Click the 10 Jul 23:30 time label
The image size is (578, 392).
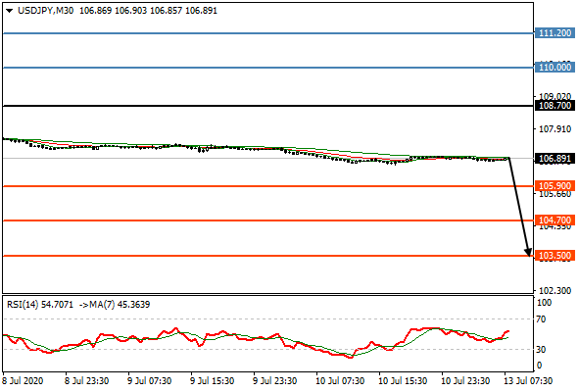(x=465, y=380)
